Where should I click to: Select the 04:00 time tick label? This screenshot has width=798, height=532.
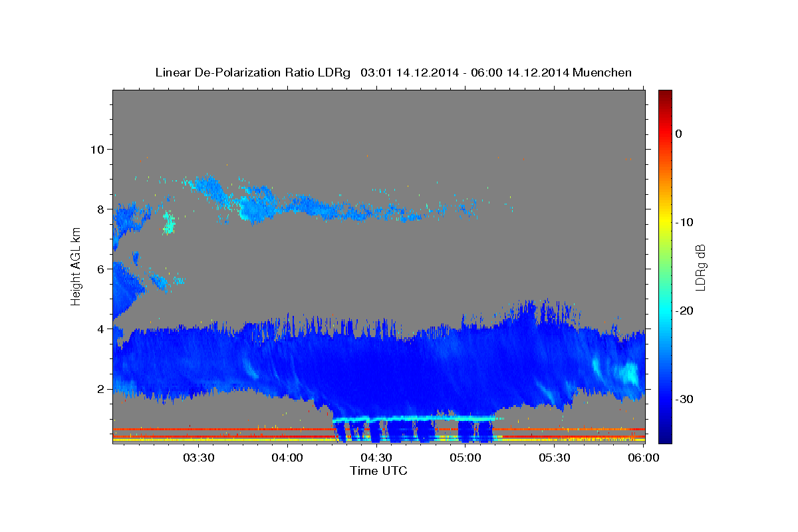[287, 458]
